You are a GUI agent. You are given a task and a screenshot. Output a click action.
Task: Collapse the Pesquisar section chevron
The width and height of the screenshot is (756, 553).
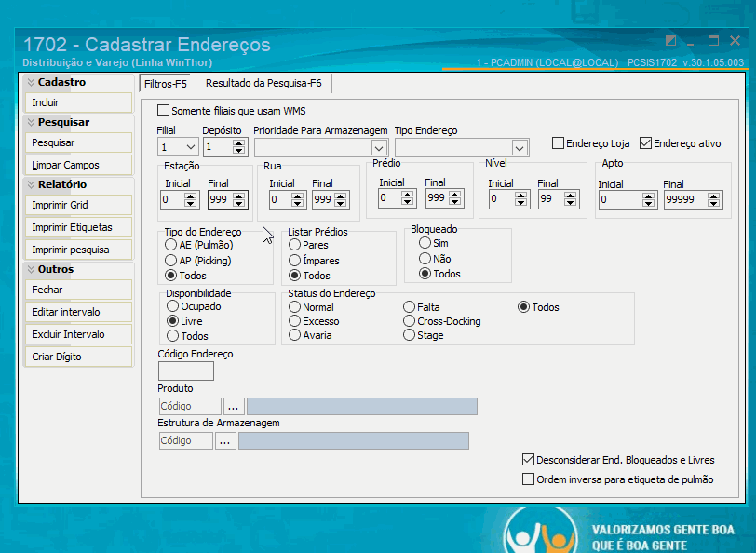[x=31, y=123]
